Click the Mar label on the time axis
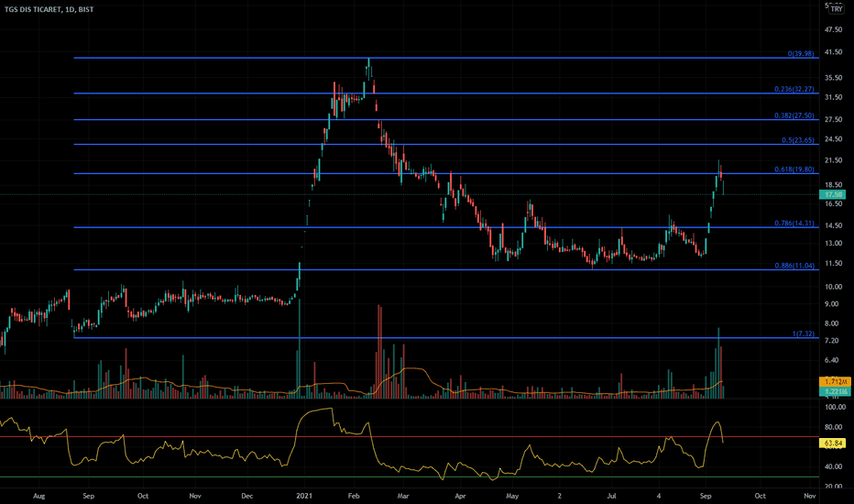Image resolution: width=854 pixels, height=504 pixels. tap(403, 496)
